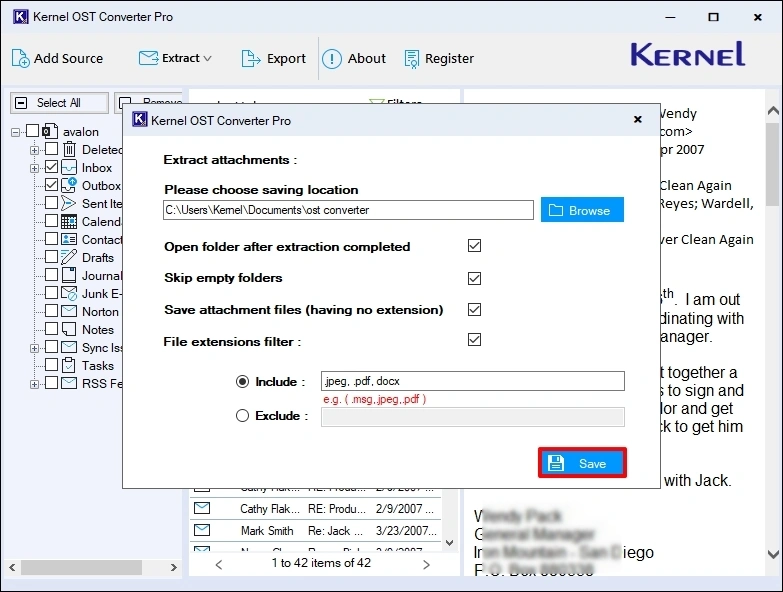
Task: Click the vertical scrollbar in preview pane
Action: tap(773, 300)
